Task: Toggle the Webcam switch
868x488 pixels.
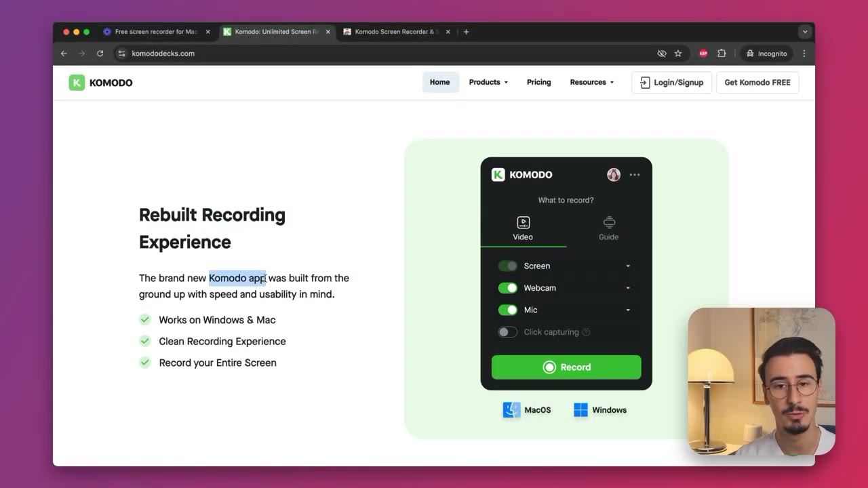Action: [x=507, y=288]
